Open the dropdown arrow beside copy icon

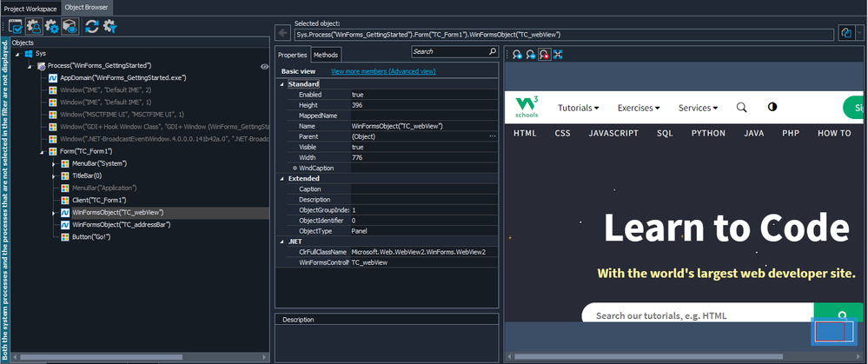tap(858, 33)
